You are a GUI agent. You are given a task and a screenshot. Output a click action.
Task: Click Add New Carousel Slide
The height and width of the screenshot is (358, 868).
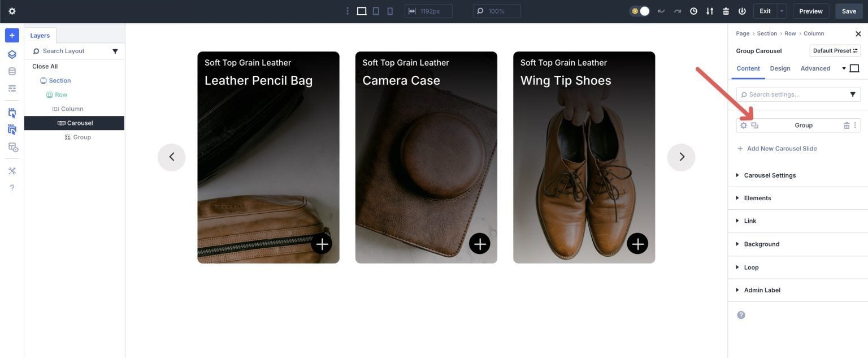click(x=782, y=148)
